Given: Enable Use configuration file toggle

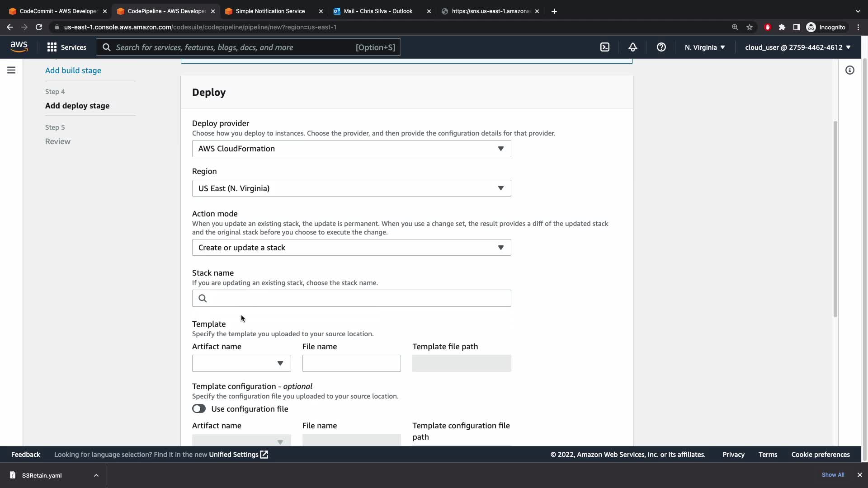Looking at the screenshot, I should [x=199, y=408].
